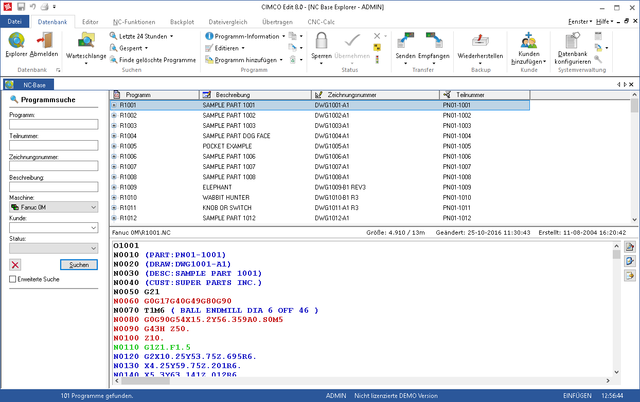The width and height of the screenshot is (640, 402).
Task: Switch to the CNC-Calc tab
Action: [x=321, y=22]
